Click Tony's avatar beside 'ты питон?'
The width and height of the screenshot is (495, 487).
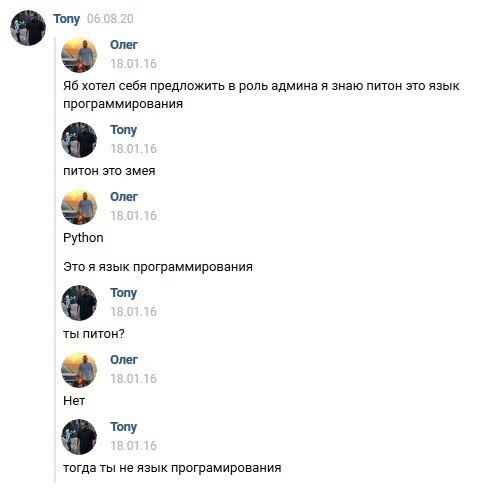79,303
